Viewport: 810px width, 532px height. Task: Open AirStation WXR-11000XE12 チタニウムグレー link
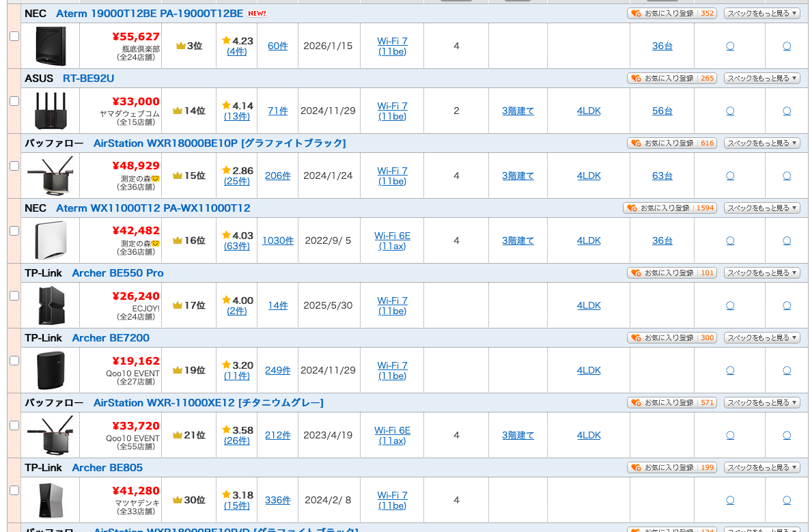pyautogui.click(x=209, y=402)
